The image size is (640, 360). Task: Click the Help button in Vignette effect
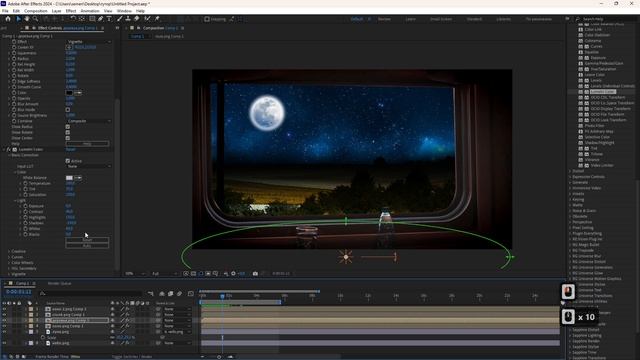[x=87, y=144]
